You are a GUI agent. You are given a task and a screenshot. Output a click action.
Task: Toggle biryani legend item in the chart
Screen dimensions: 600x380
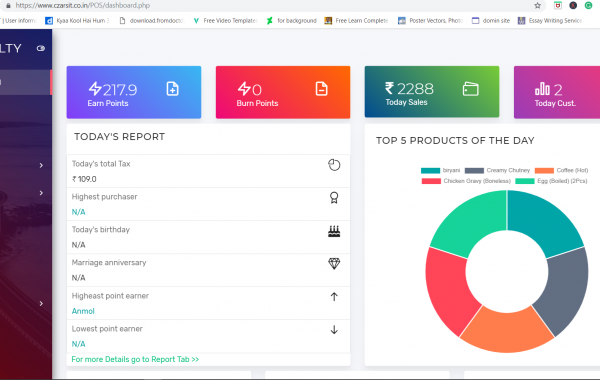(x=440, y=170)
